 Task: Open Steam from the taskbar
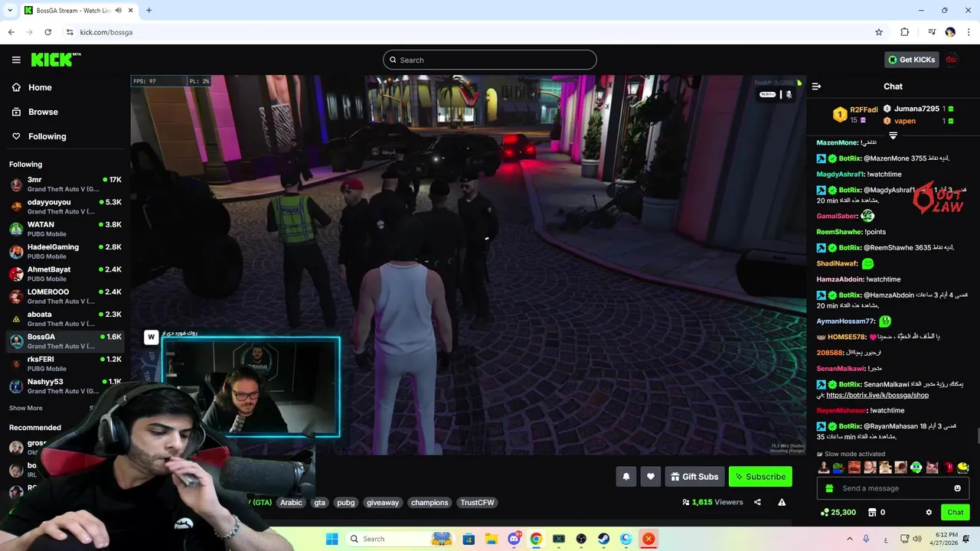tap(603, 539)
